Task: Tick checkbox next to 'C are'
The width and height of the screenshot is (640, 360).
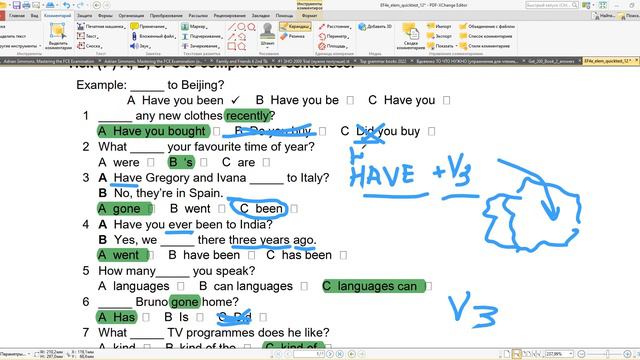Action: 266,162
